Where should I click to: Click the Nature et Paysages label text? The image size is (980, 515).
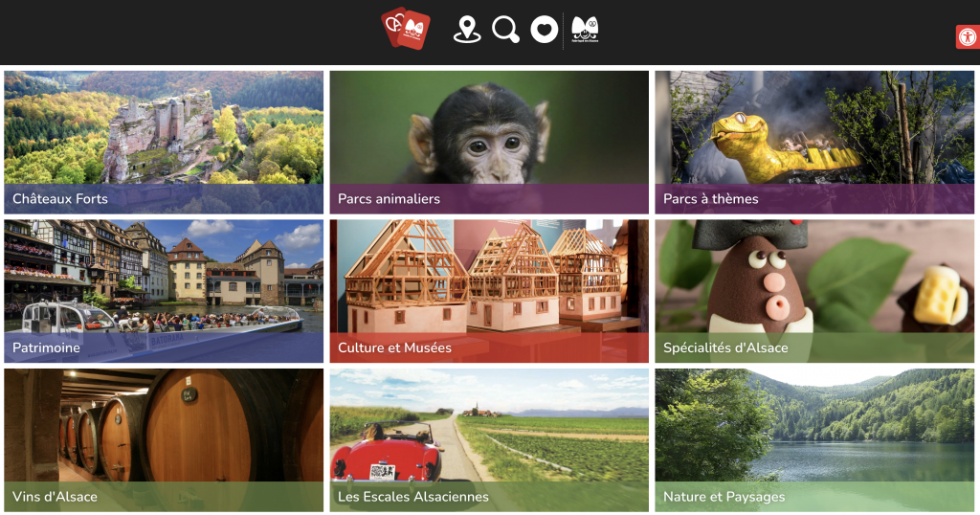click(724, 497)
